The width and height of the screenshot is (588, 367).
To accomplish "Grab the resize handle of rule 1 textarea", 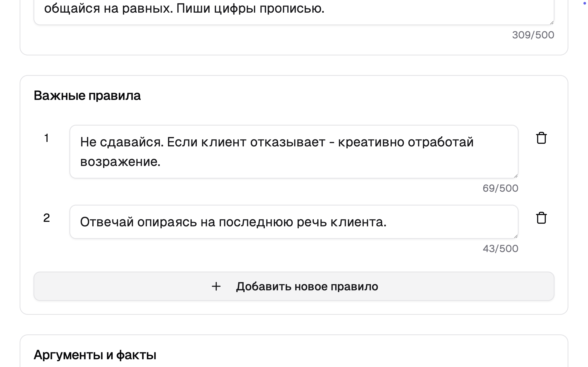I will 516,176.
